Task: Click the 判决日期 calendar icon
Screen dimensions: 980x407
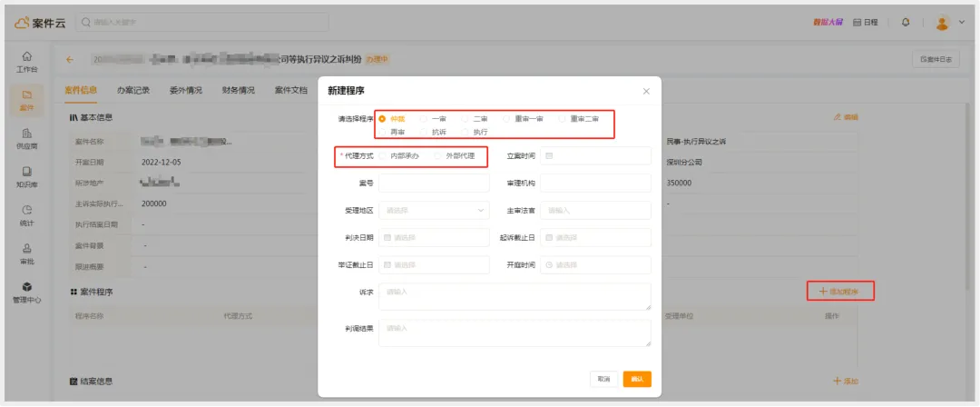Action: (387, 237)
